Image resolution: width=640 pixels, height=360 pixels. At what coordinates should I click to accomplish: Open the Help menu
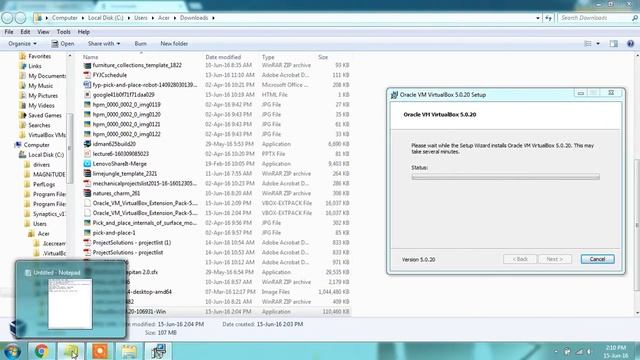84,32
